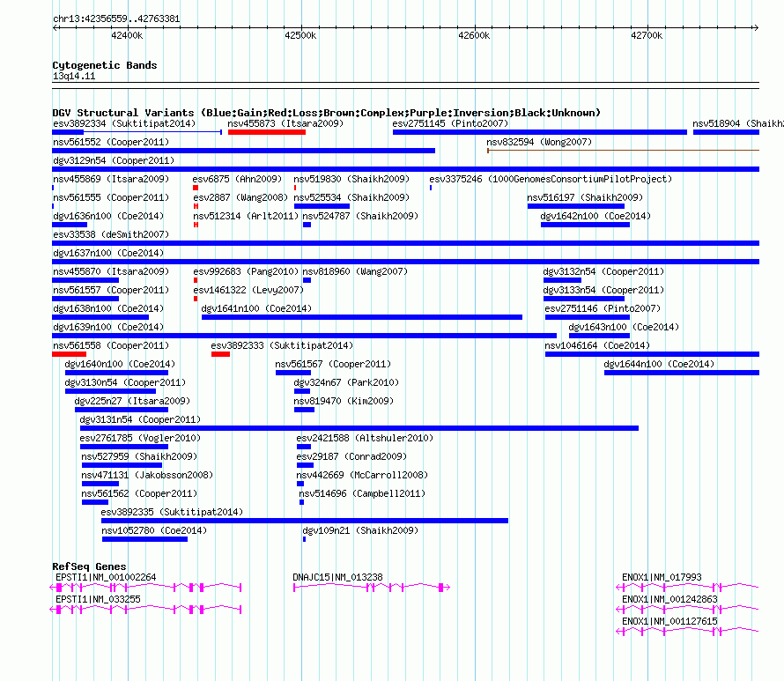Click the esv3892334 (Suktitipat2014) variant label
This screenshot has width=784, height=681.
(x=124, y=123)
